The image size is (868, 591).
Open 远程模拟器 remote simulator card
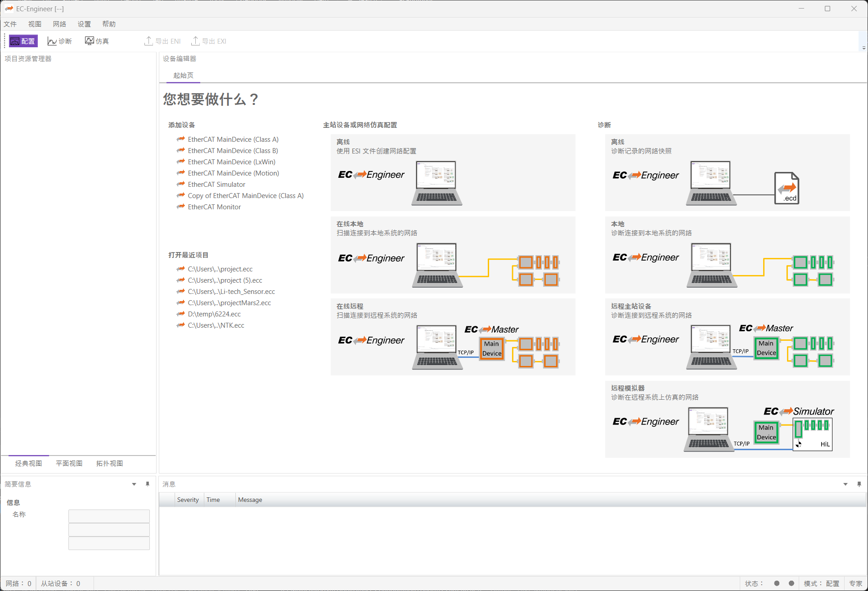click(727, 419)
